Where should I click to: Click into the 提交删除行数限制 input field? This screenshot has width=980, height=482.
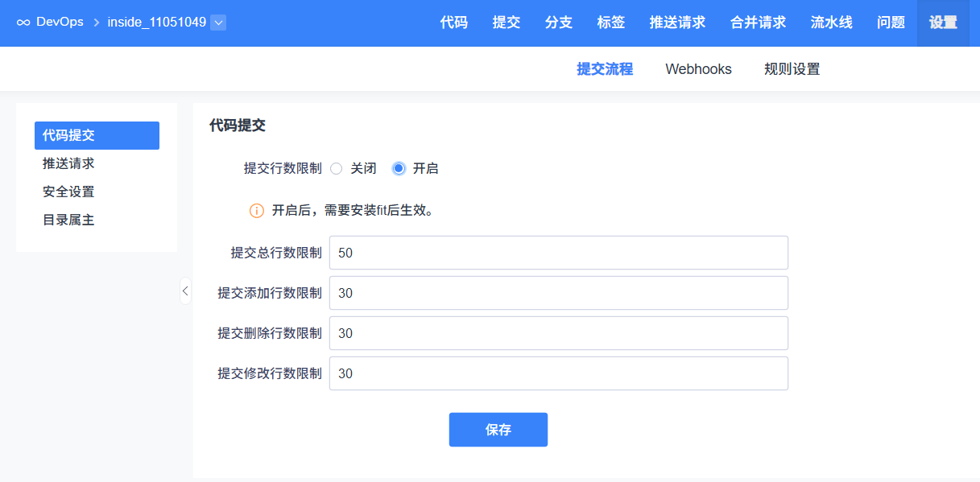[558, 333]
